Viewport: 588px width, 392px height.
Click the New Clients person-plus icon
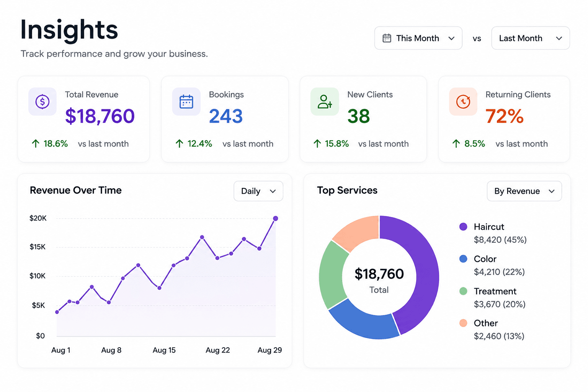coord(325,102)
